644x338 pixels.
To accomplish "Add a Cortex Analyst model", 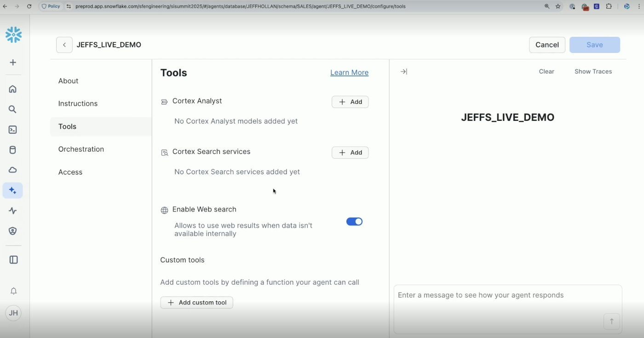I will coord(350,102).
